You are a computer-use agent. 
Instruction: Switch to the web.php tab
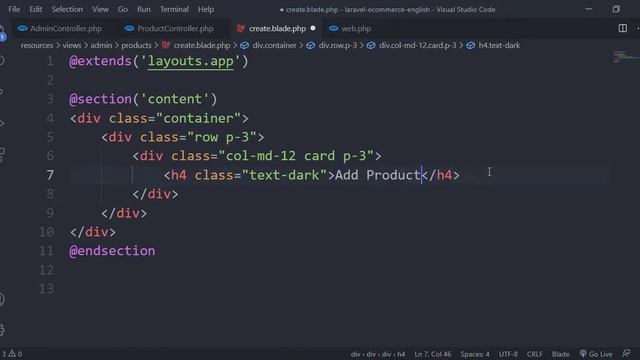point(350,29)
